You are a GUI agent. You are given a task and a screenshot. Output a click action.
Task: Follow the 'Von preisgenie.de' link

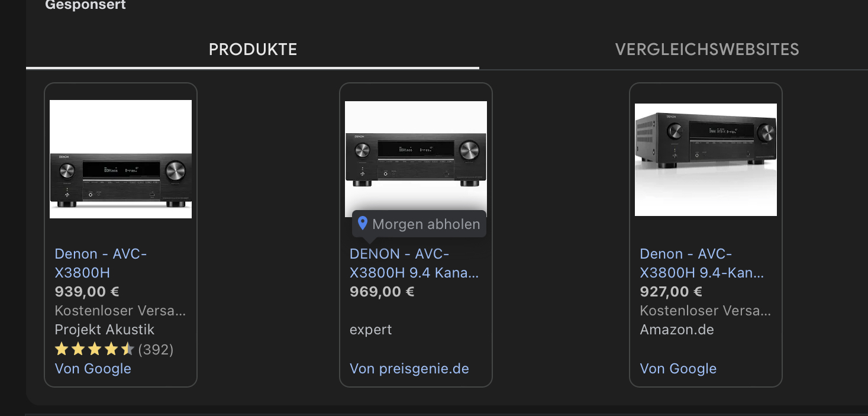pos(409,369)
